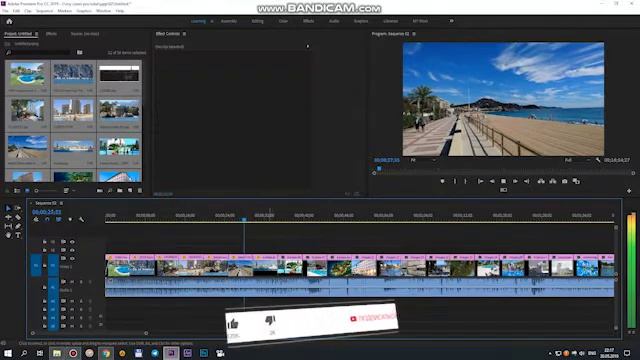Select the Hand tool
The width and height of the screenshot is (640, 360).
(x=8, y=235)
